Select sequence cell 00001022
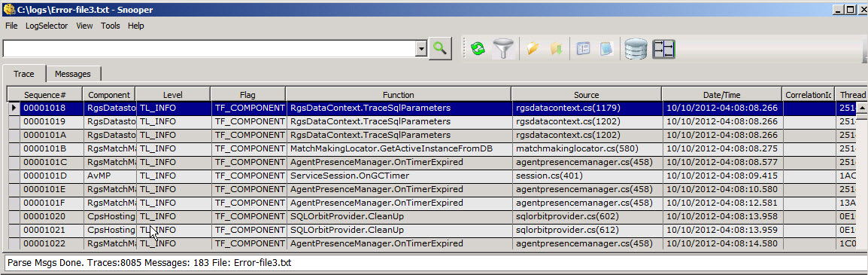 (51, 243)
